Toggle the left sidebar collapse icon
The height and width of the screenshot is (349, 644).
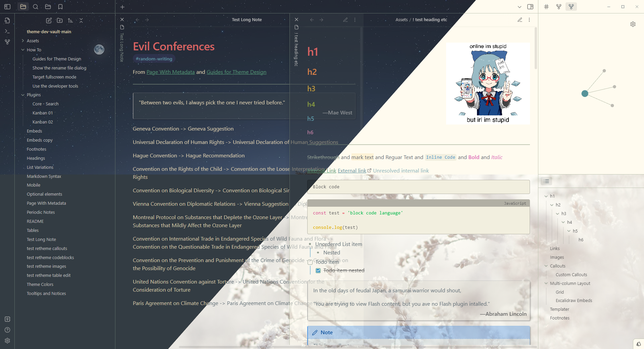pos(7,7)
